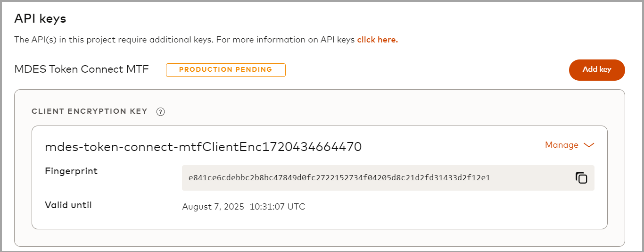644x252 pixels.
Task: Click the help icon beside Client Encryption Key
Action: coord(160,112)
